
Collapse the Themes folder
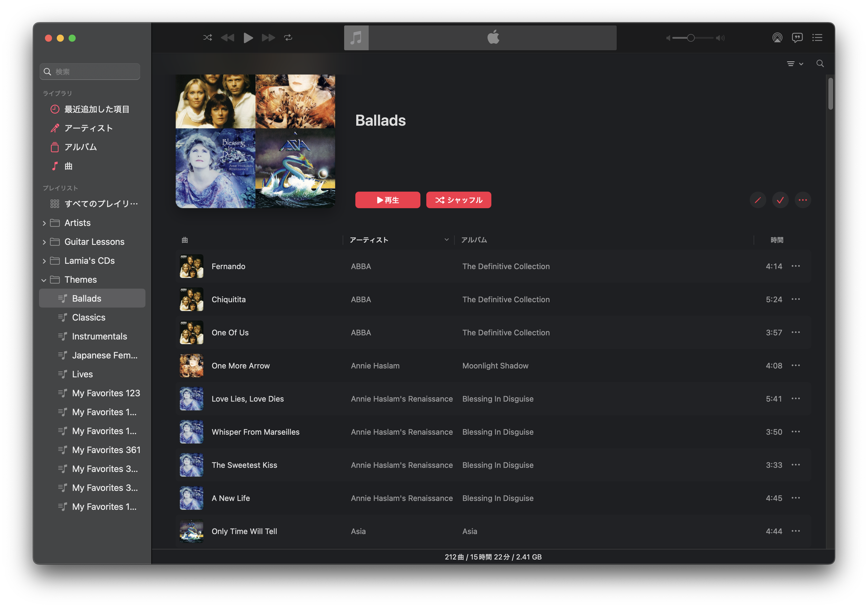(44, 280)
